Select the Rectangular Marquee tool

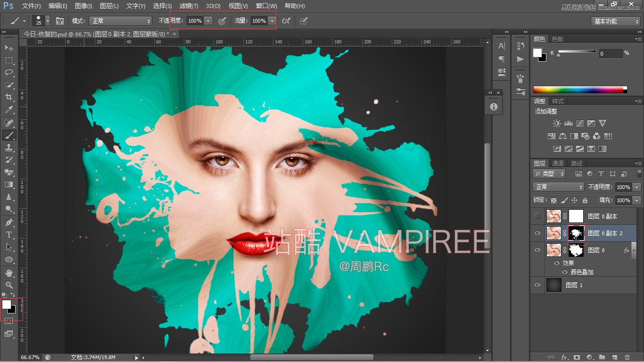9,60
